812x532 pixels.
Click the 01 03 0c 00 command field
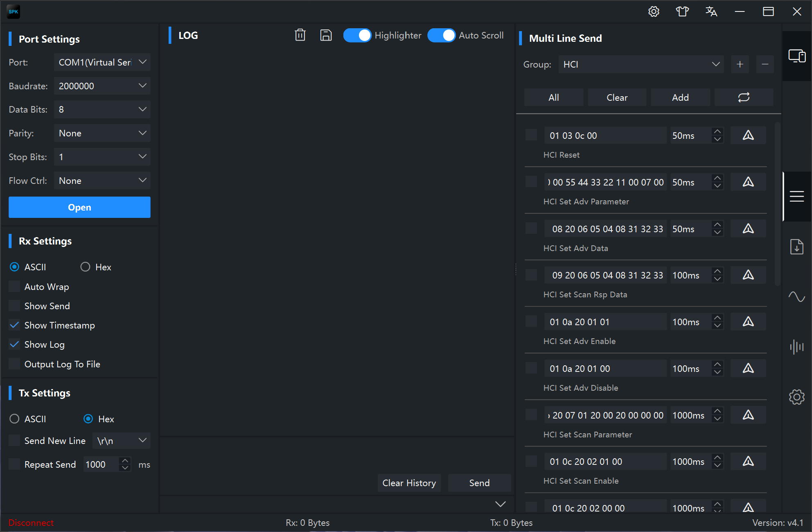pos(606,135)
